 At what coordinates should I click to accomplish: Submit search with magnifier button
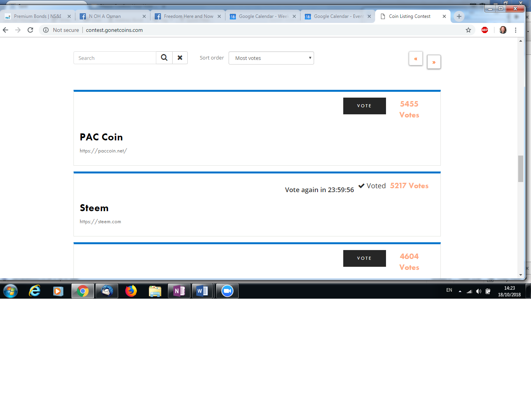pos(164,58)
